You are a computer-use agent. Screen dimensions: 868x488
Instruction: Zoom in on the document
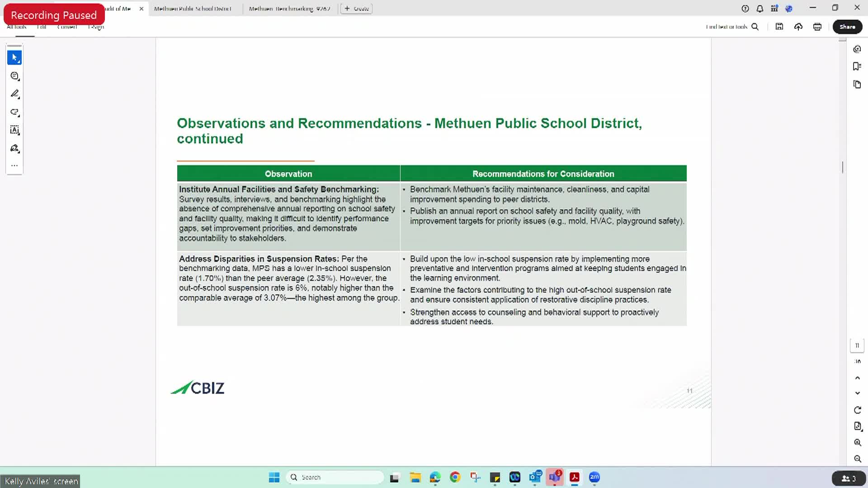click(858, 443)
